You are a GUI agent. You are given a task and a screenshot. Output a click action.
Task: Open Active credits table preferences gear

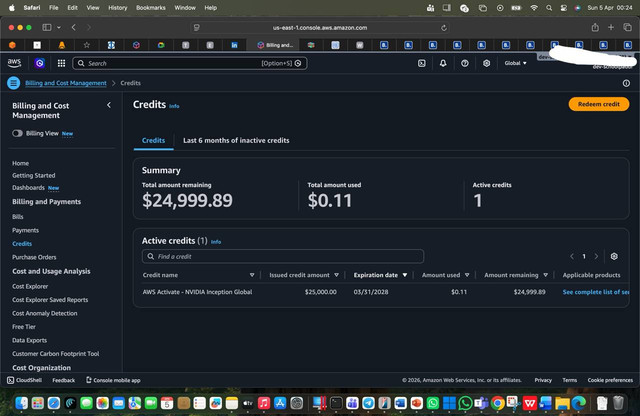pos(614,256)
